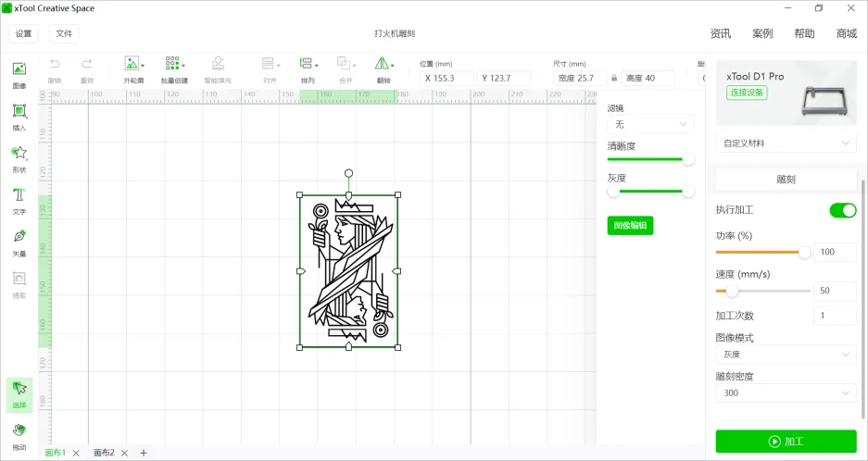Open the 雕刻密度 300 dropdown
This screenshot has width=868, height=461.
786,392
